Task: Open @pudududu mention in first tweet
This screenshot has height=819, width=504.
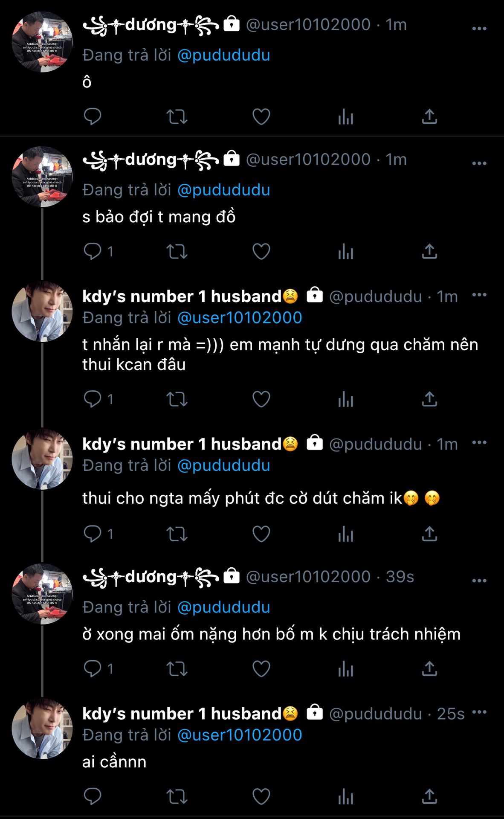Action: (223, 55)
